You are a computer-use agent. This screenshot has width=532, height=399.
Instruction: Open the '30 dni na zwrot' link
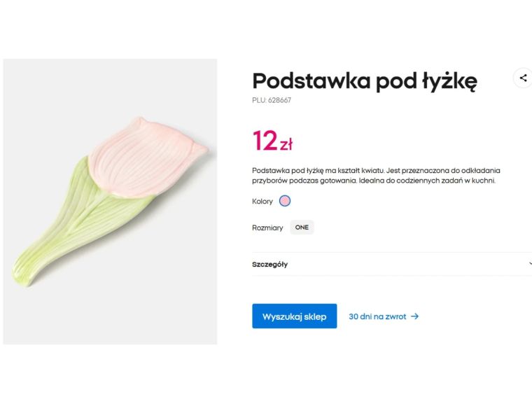377,316
